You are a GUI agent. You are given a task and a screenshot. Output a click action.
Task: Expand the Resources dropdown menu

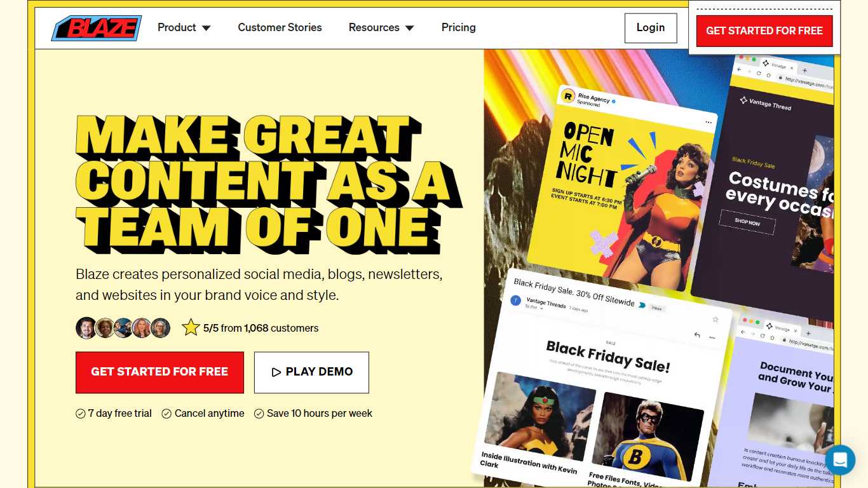pos(381,27)
